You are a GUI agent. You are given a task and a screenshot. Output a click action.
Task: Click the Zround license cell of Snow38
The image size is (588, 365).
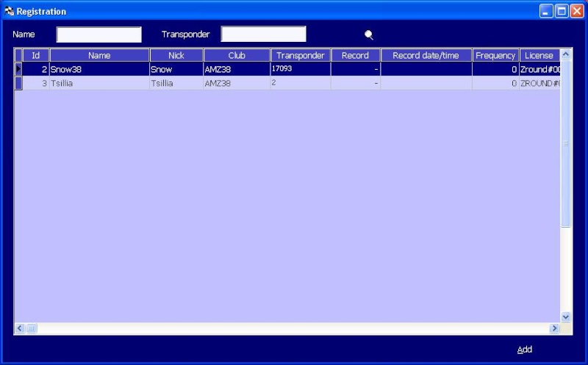tap(539, 69)
